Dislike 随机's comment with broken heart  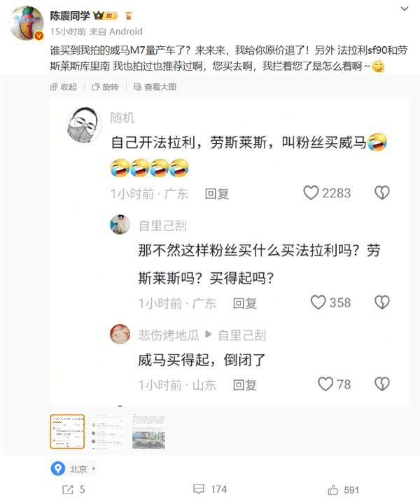(381, 193)
